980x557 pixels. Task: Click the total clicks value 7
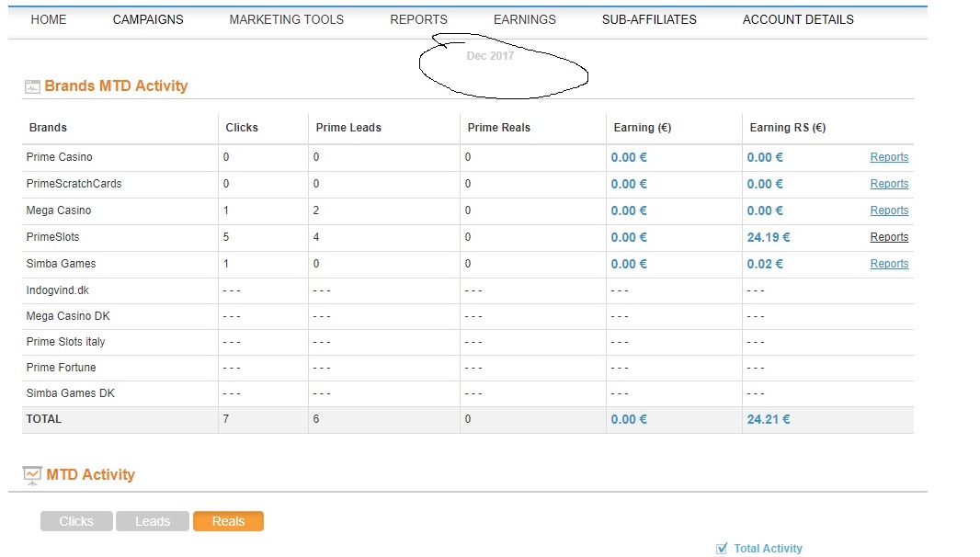(226, 419)
